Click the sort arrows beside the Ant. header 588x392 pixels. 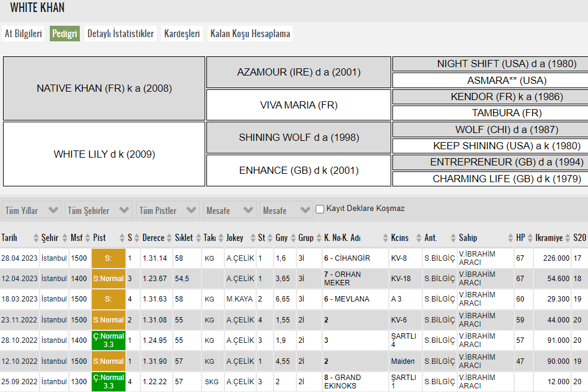pos(454,237)
